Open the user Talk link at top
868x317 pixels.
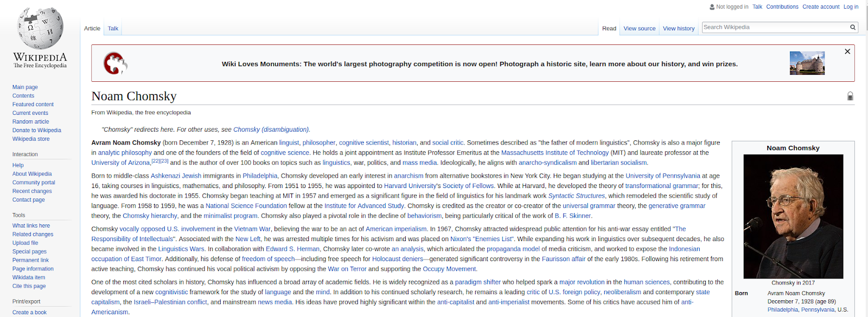point(757,7)
